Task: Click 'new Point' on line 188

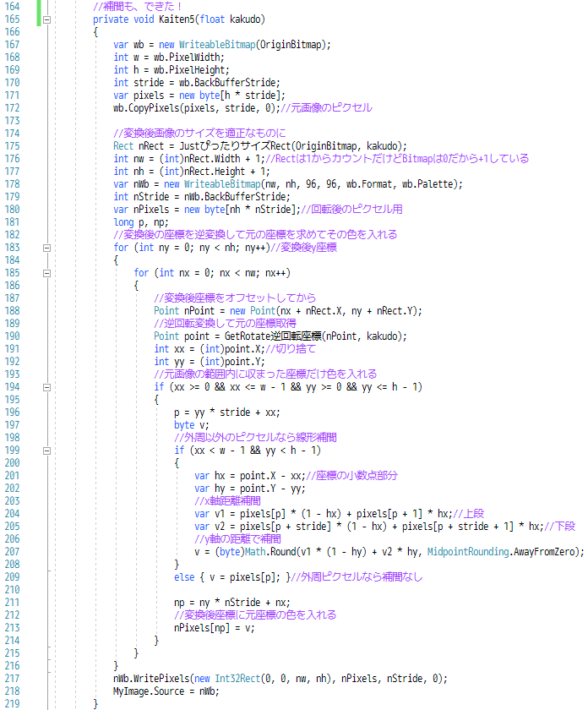Action: click(253, 311)
